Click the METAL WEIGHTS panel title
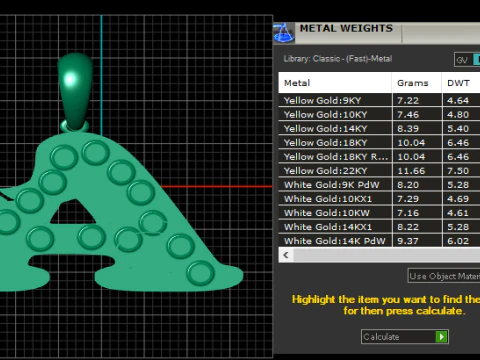The image size is (480, 360). tap(346, 28)
